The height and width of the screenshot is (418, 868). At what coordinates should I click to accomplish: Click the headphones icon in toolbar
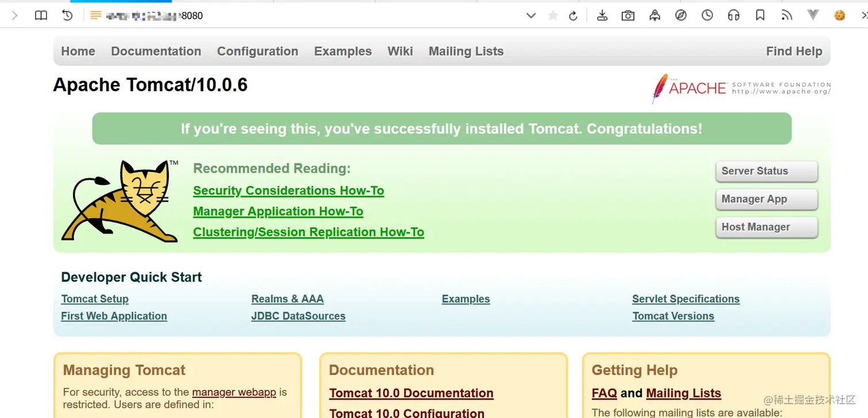point(734,16)
